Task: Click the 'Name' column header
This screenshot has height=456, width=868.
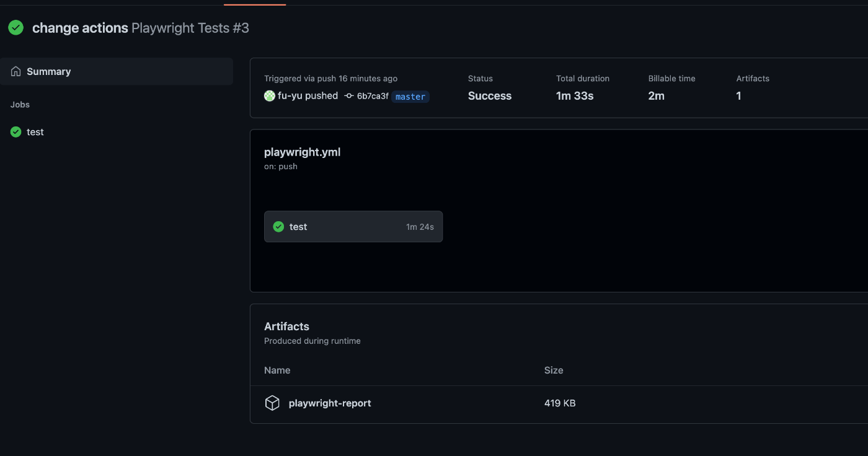Action: 277,370
